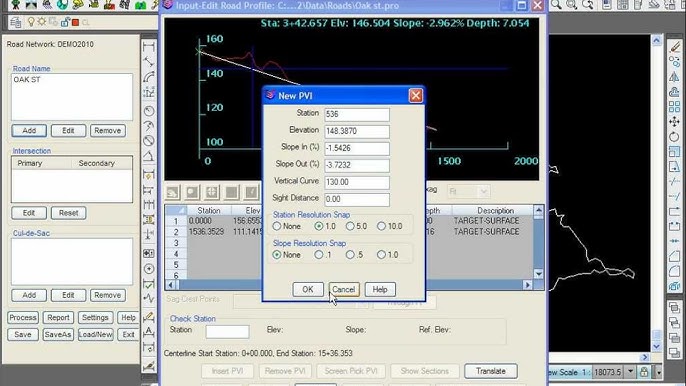Select the Mirror tool

(674, 77)
